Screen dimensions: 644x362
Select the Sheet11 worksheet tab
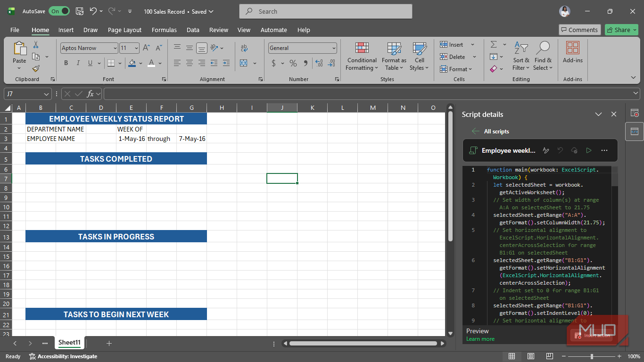69,343
